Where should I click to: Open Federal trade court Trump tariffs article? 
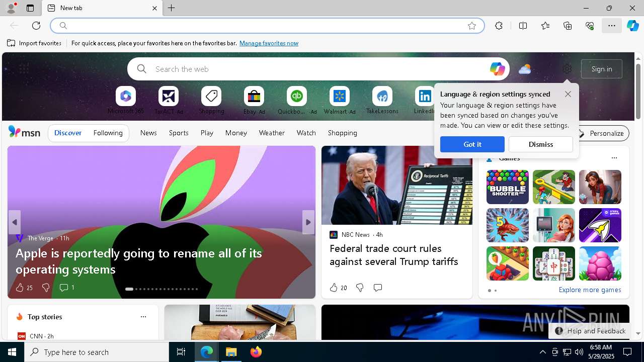pyautogui.click(x=394, y=255)
